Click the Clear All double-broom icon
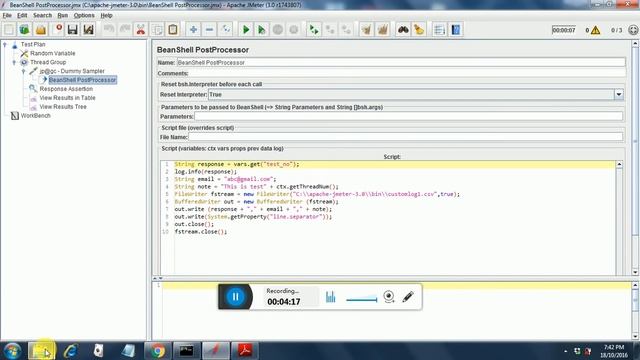The height and width of the screenshot is (360, 640). pos(382,29)
